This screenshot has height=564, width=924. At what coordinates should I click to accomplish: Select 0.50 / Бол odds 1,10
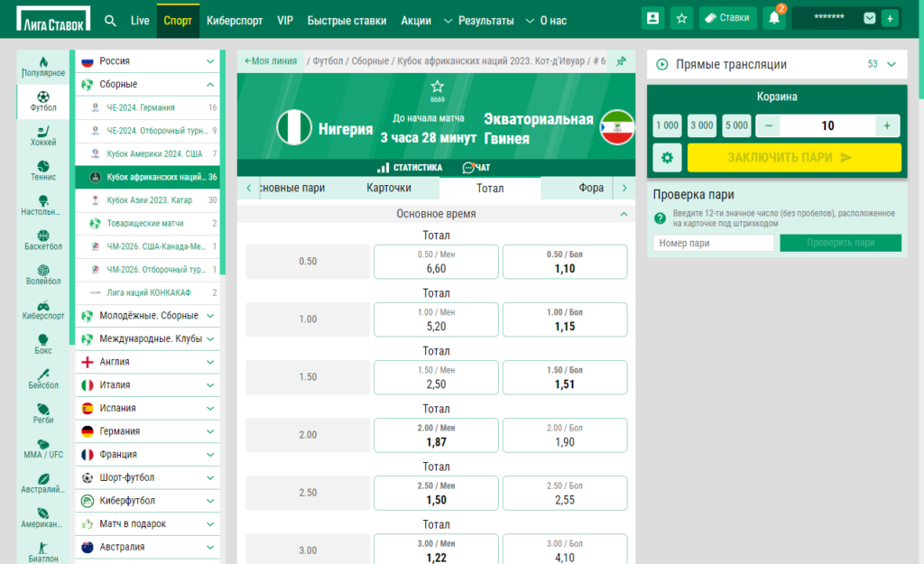coord(565,262)
